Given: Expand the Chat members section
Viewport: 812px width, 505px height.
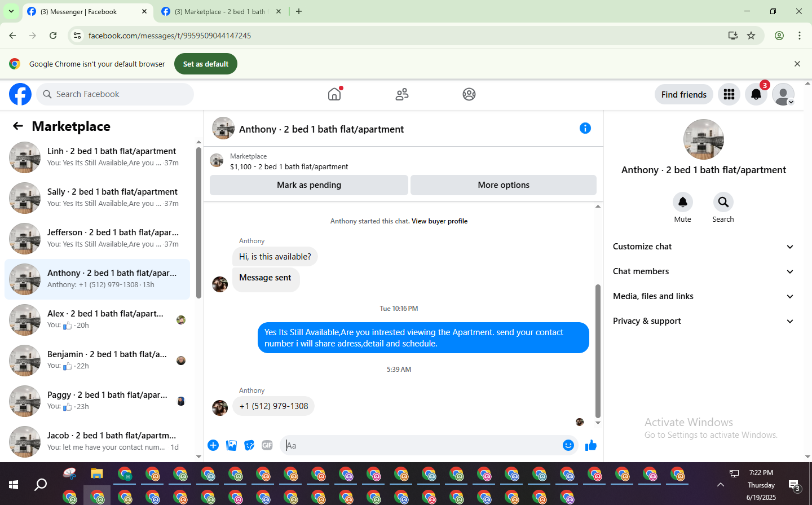Looking at the screenshot, I should pos(703,271).
